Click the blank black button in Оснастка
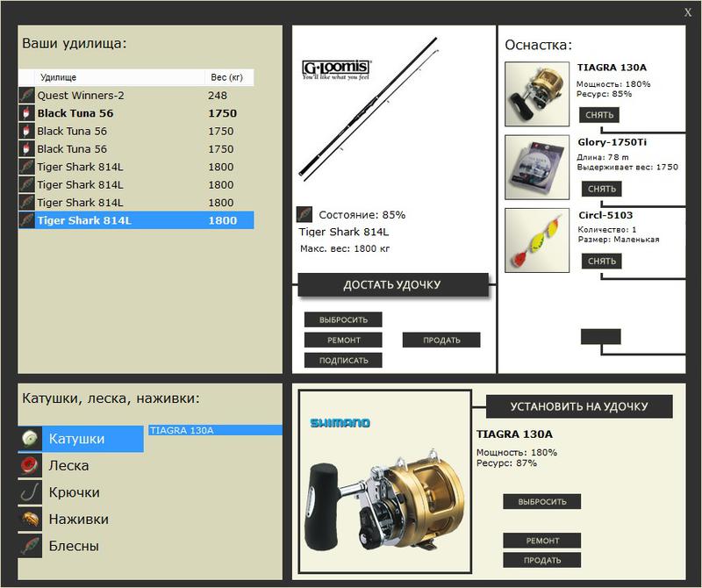Image resolution: width=702 pixels, height=588 pixels. [601, 336]
